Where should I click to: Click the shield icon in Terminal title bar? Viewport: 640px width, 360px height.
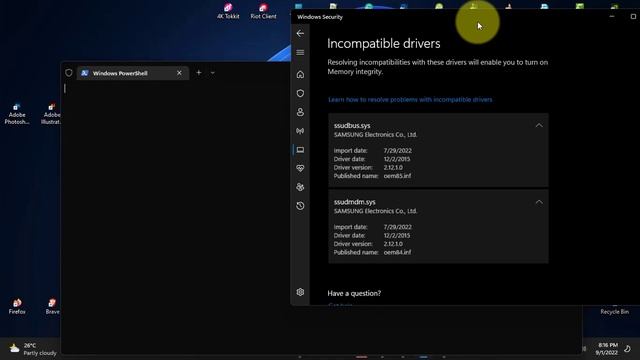[69, 73]
